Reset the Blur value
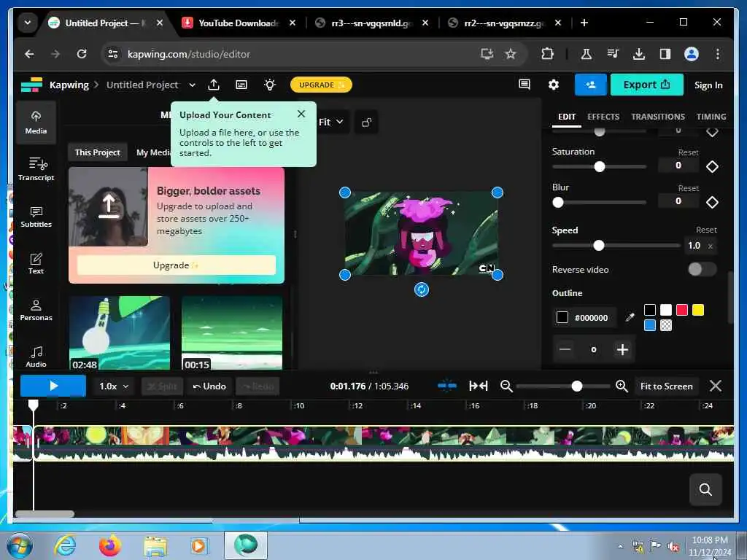Screen dimensions: 747x560 click(x=688, y=188)
